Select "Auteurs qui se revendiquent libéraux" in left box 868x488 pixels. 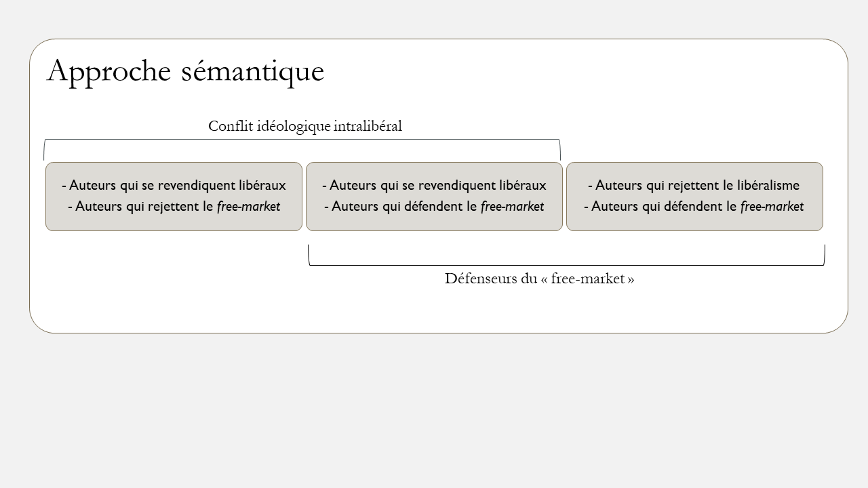pos(174,185)
